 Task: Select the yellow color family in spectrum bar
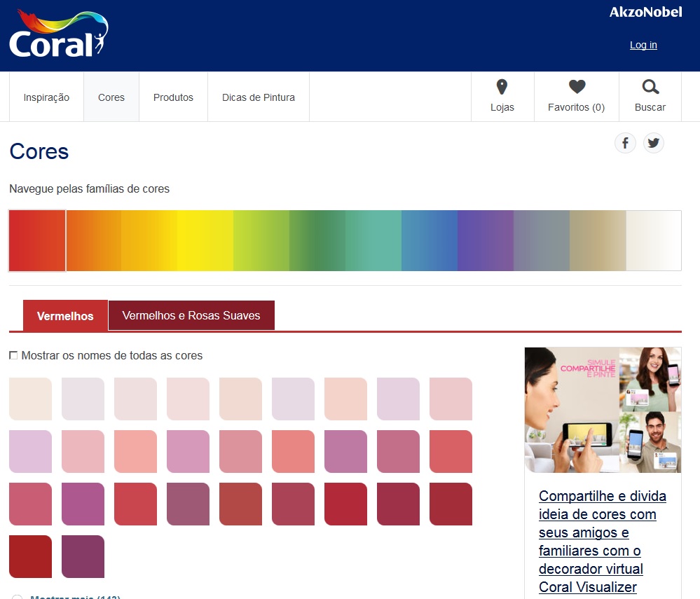click(205, 240)
